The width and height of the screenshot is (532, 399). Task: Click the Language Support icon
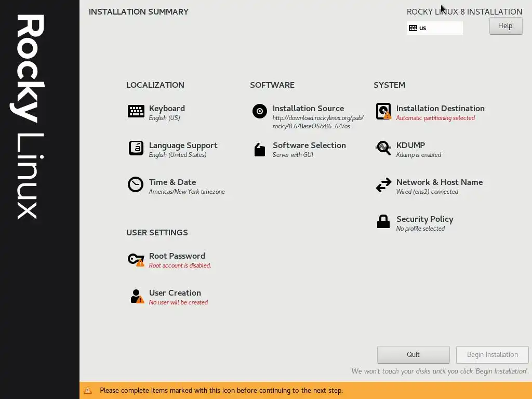(136, 148)
